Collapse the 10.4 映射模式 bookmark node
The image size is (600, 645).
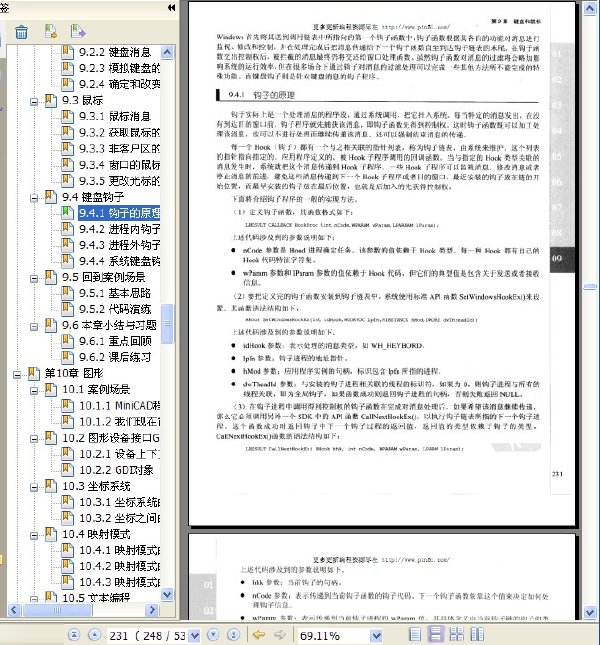coord(34,536)
